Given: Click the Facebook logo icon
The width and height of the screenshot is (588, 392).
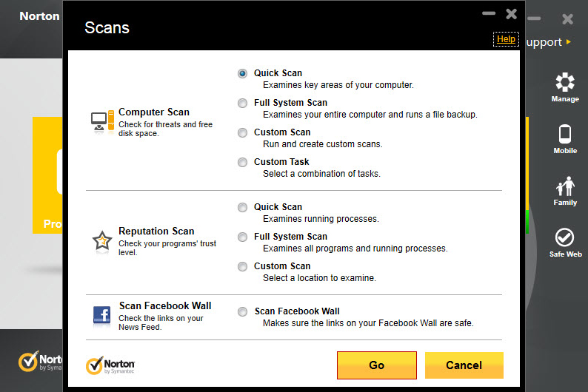Looking at the screenshot, I should click(101, 315).
